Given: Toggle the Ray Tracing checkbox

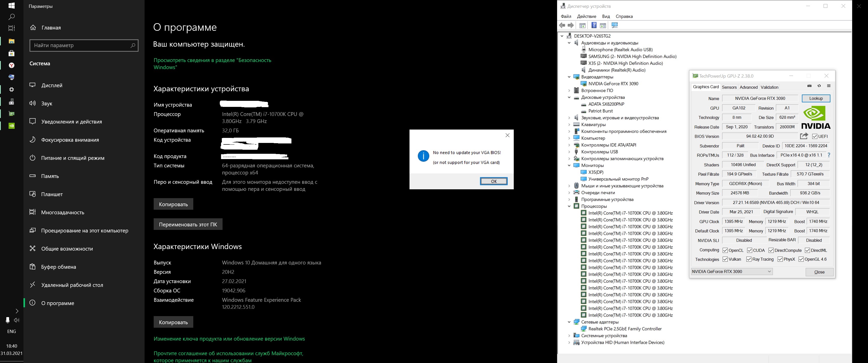Looking at the screenshot, I should click(749, 259).
